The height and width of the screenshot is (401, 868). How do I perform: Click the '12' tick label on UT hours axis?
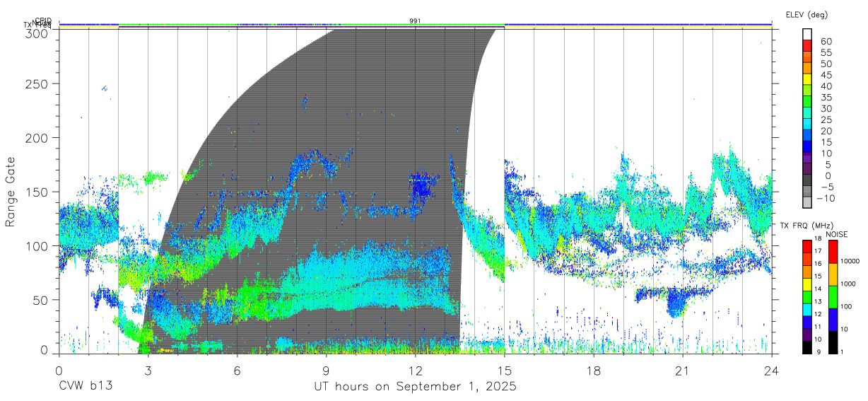click(415, 371)
